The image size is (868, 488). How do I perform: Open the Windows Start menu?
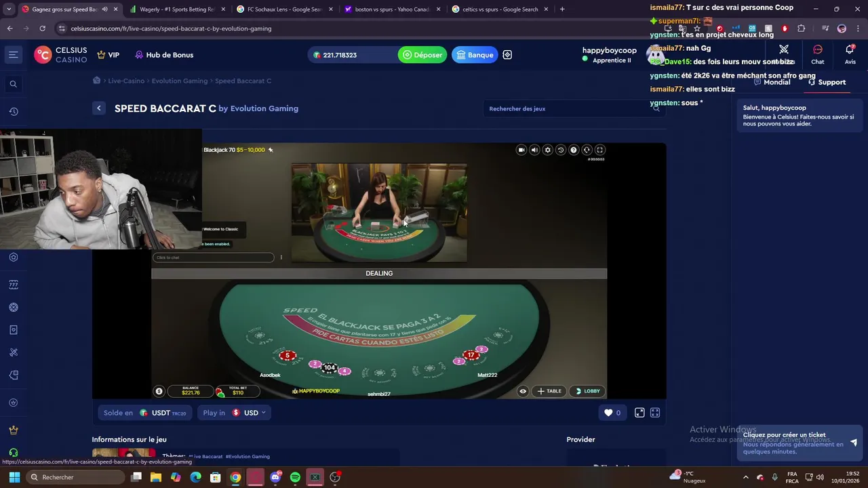pos(14,477)
